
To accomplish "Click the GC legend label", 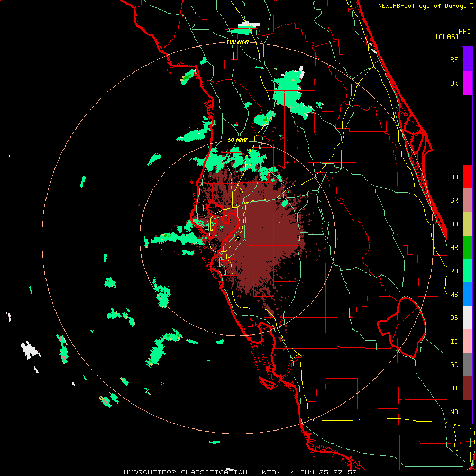I will pos(454,364).
